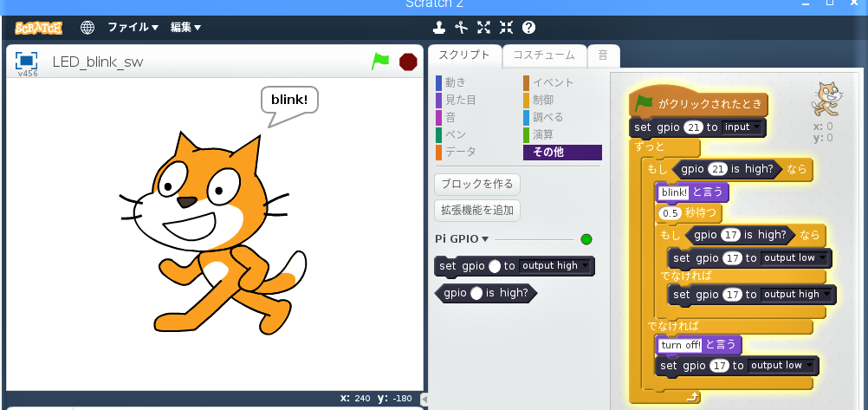
Task: Select the データ block category
Action: pos(456,152)
